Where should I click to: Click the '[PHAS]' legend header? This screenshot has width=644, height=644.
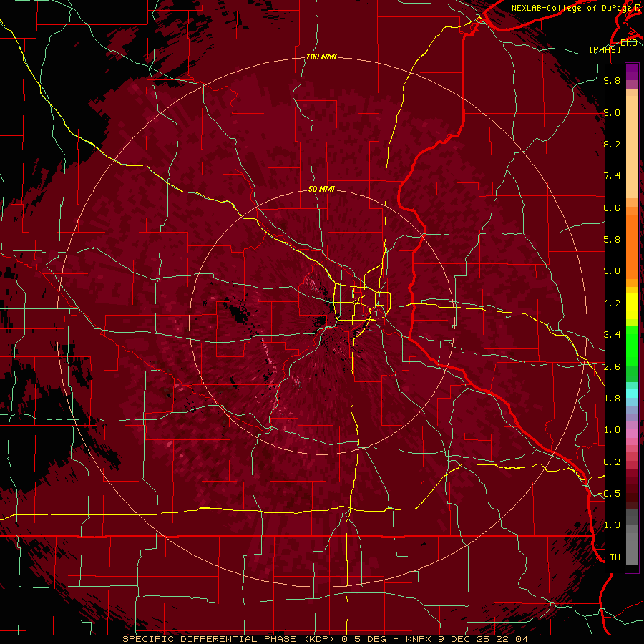(x=605, y=49)
